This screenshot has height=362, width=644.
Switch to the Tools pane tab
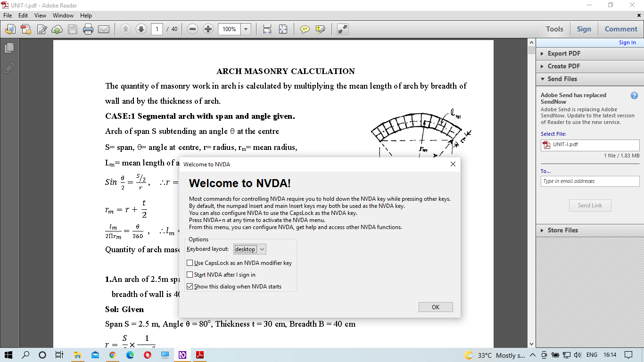(554, 29)
